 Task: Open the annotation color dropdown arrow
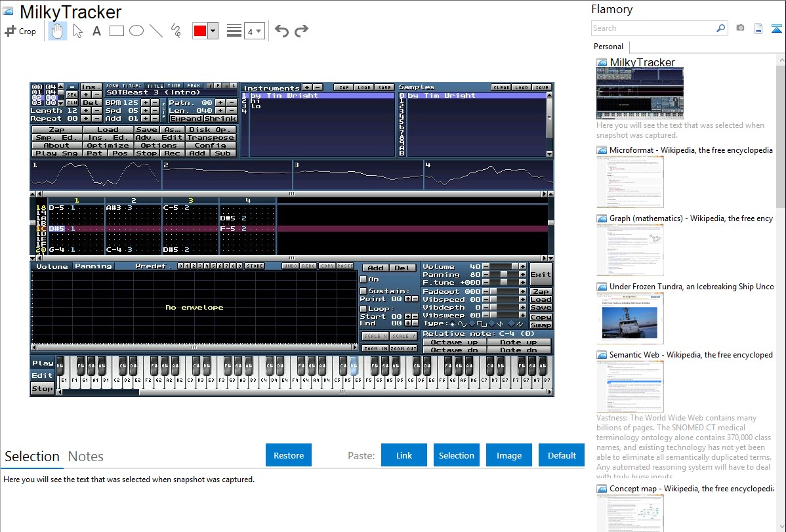tap(213, 31)
